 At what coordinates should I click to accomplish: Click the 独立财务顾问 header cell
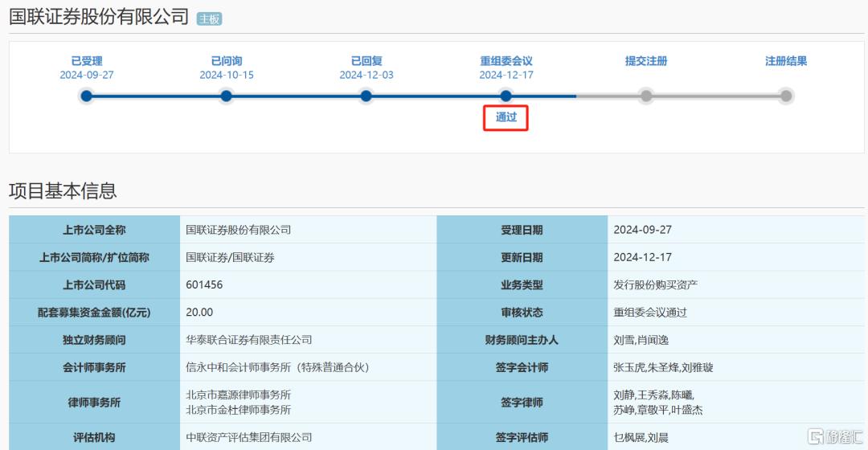(x=94, y=340)
